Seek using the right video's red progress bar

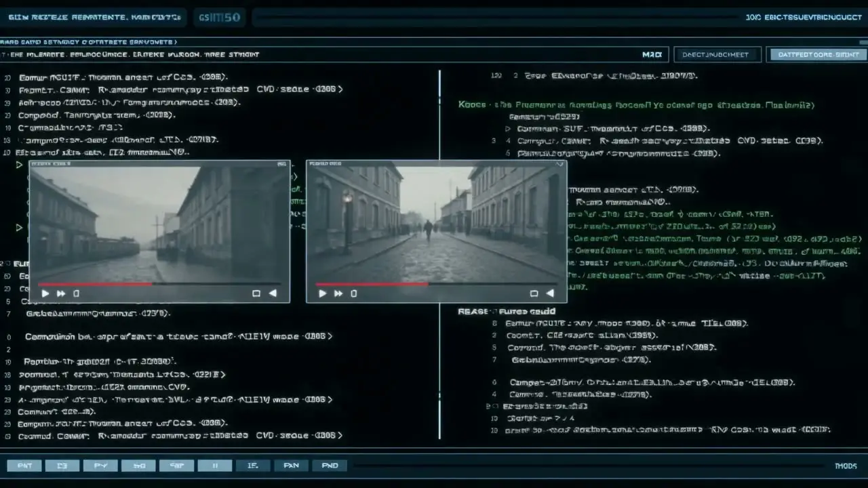(437, 284)
